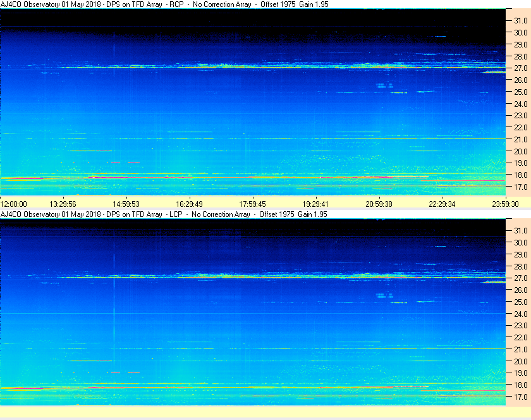This screenshot has width=531, height=420.
Task: Select the 31.0 frequency label on RCP chart
Action: (x=521, y=21)
